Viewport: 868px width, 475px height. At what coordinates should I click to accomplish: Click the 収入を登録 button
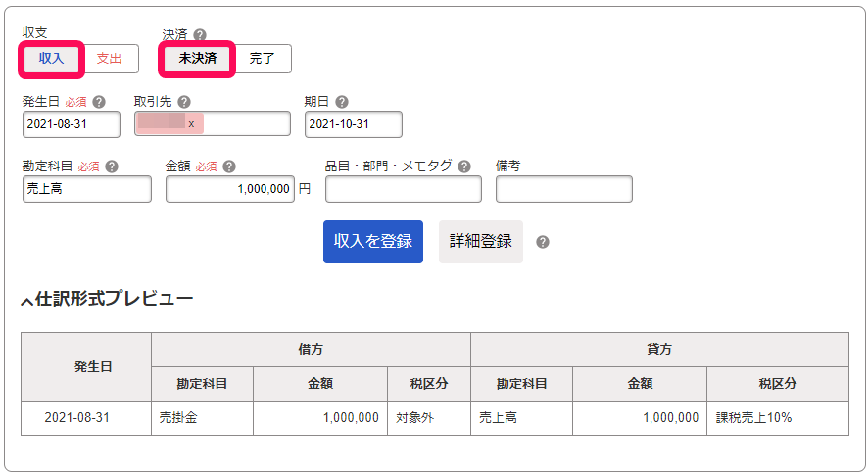click(x=373, y=242)
